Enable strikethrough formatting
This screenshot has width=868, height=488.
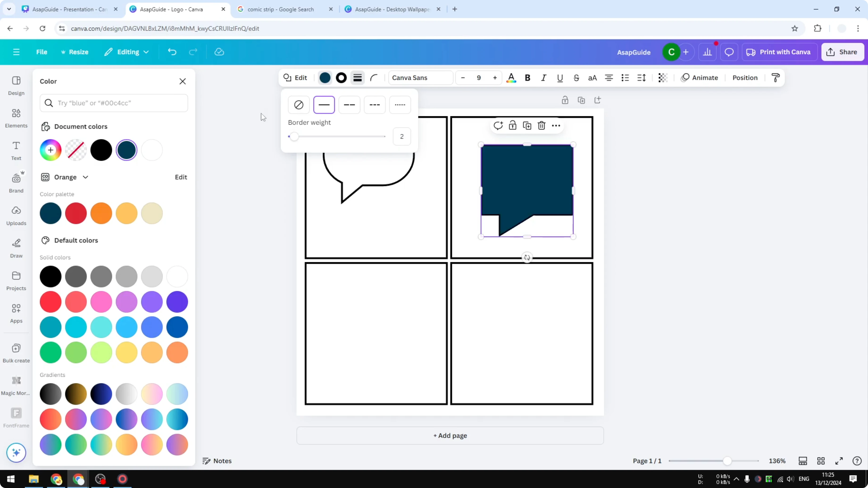(576, 78)
